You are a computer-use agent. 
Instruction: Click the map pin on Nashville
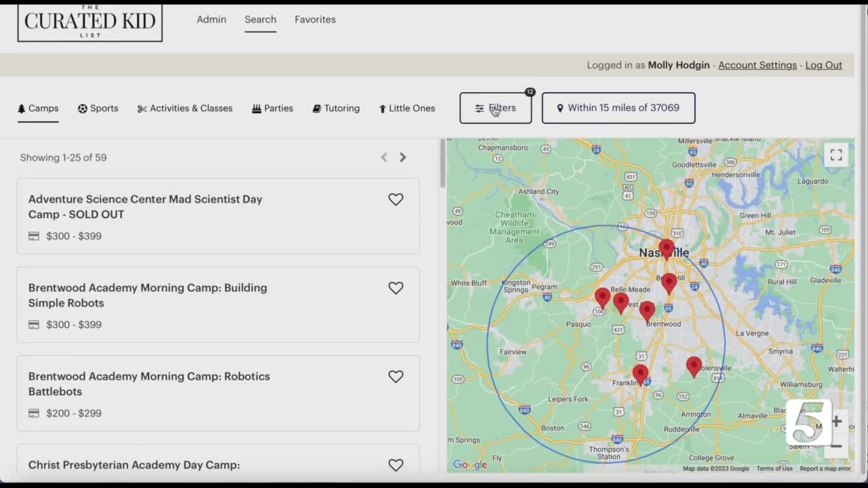pyautogui.click(x=667, y=248)
